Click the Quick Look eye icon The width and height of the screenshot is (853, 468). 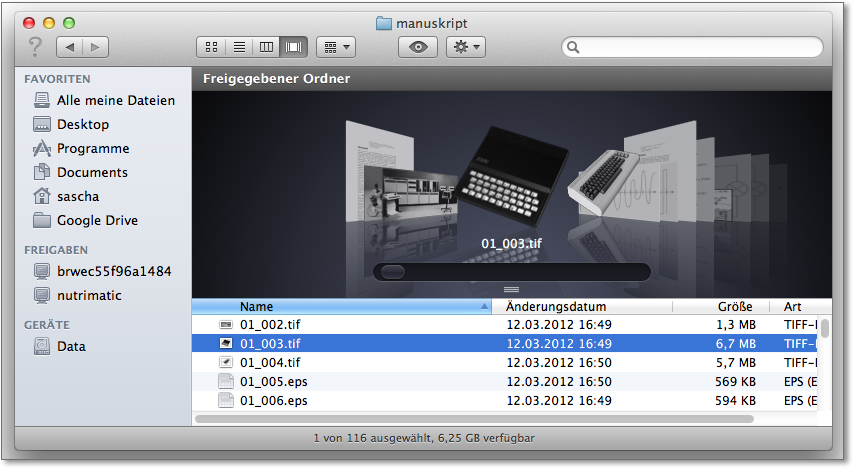(x=418, y=46)
